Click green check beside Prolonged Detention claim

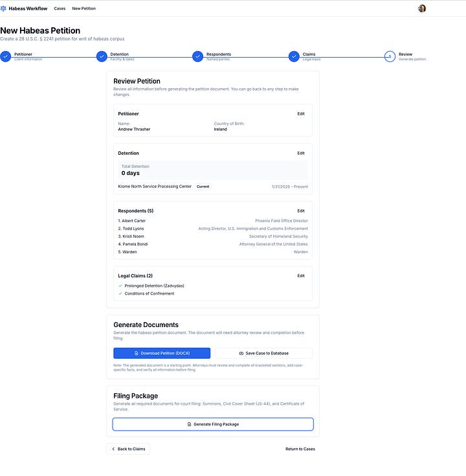pos(120,286)
